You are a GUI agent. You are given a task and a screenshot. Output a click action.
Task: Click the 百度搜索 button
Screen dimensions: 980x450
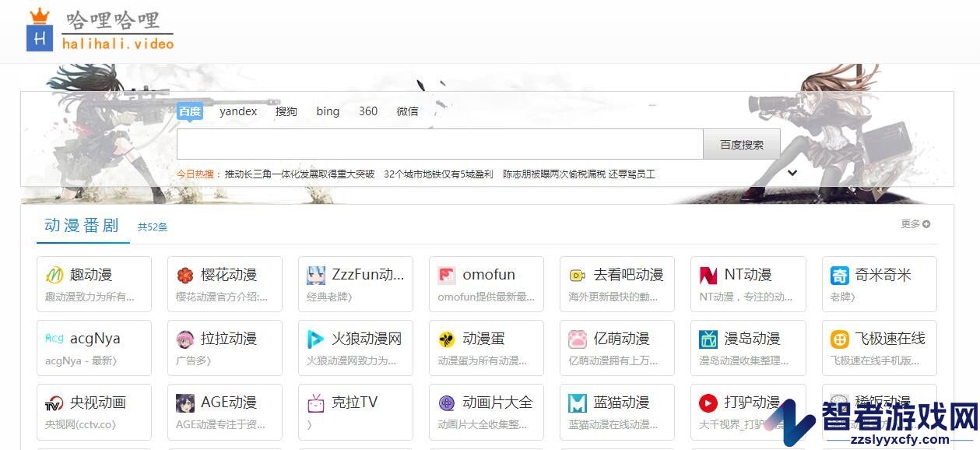pos(742,144)
